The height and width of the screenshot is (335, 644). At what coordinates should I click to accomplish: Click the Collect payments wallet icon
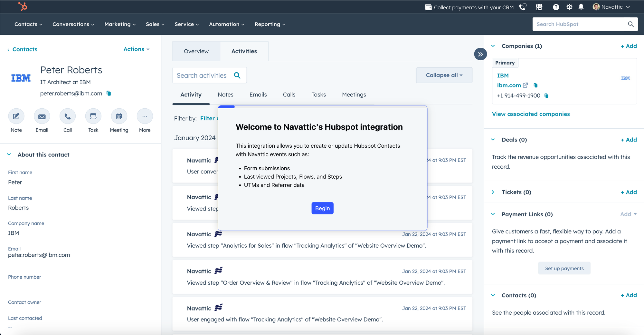(428, 7)
